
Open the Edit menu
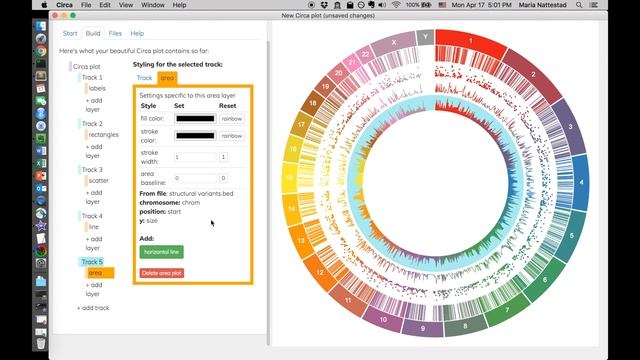tap(105, 5)
